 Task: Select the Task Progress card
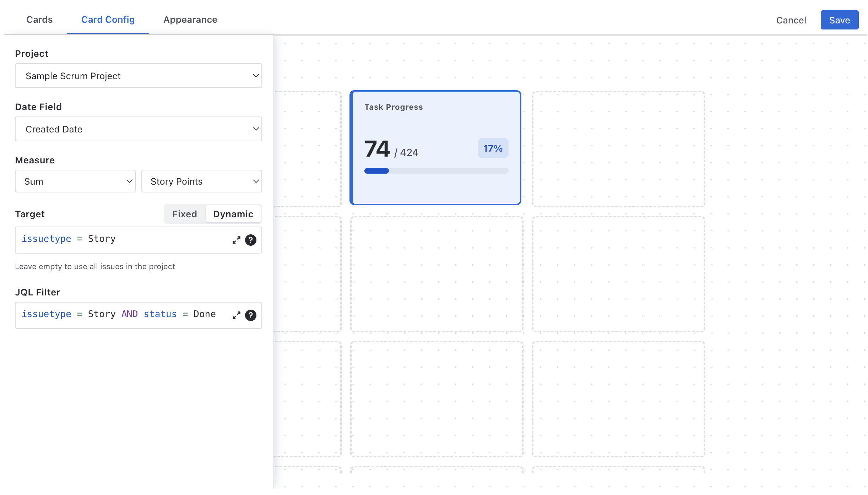(435, 148)
